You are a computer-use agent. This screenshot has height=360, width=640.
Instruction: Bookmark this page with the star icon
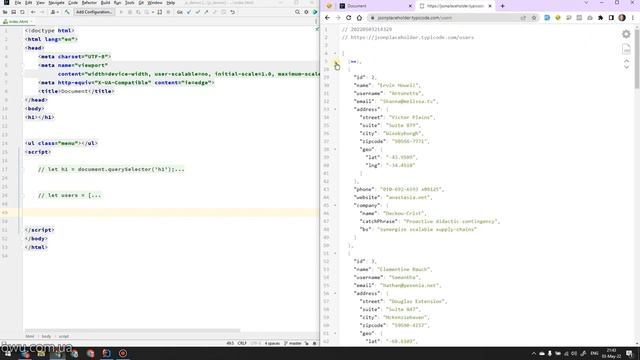[x=533, y=18]
